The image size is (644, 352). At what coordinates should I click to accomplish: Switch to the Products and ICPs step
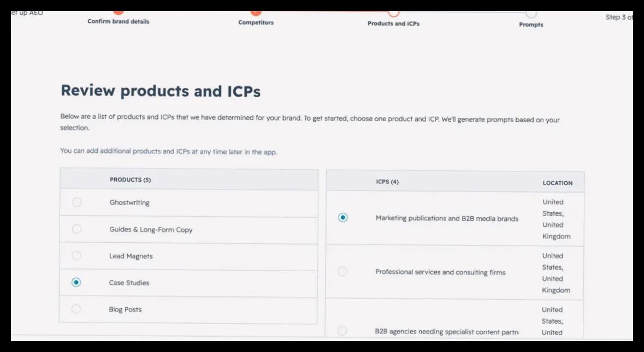pyautogui.click(x=393, y=23)
